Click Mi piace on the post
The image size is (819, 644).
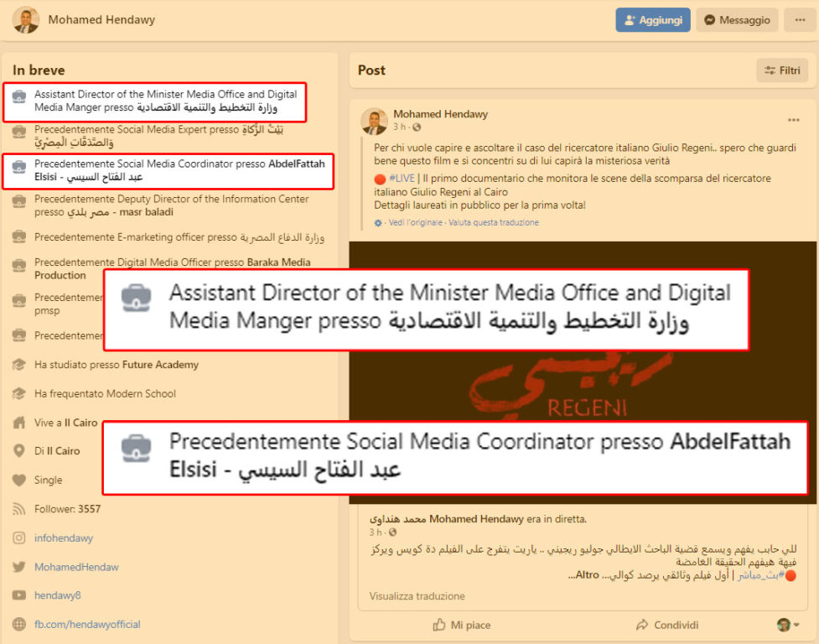[462, 625]
